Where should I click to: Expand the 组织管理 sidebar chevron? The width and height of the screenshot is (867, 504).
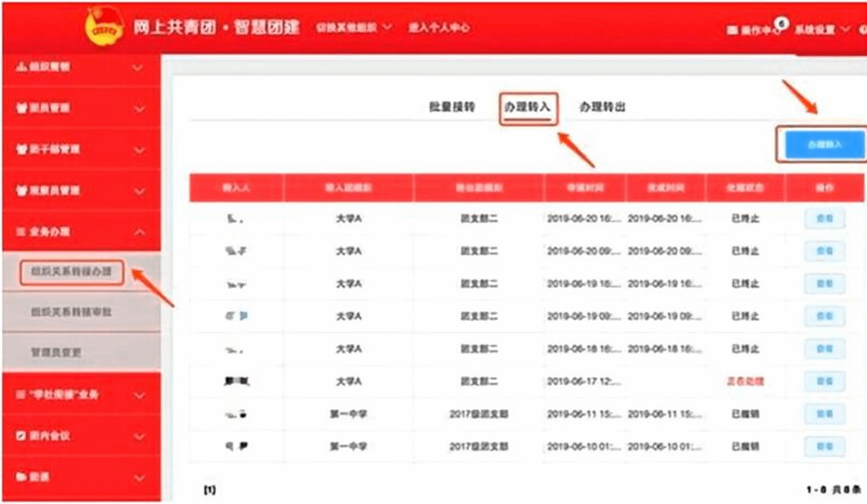pos(138,68)
